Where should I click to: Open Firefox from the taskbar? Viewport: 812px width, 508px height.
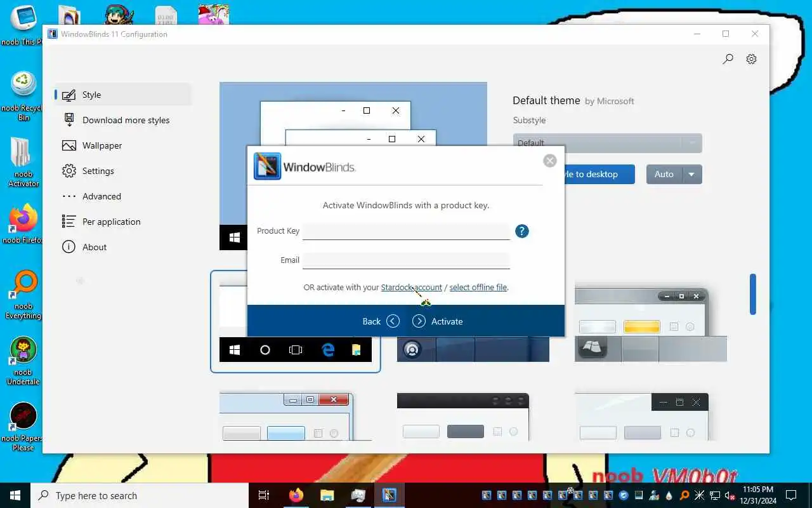(296, 495)
